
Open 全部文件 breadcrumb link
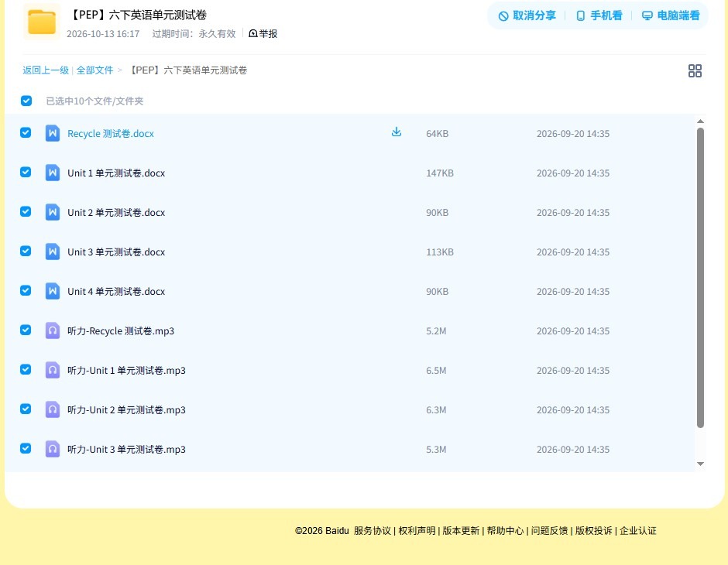tap(94, 70)
